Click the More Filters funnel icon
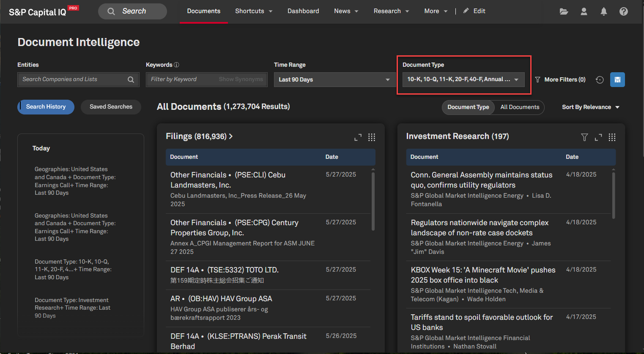The height and width of the screenshot is (354, 644). [538, 79]
